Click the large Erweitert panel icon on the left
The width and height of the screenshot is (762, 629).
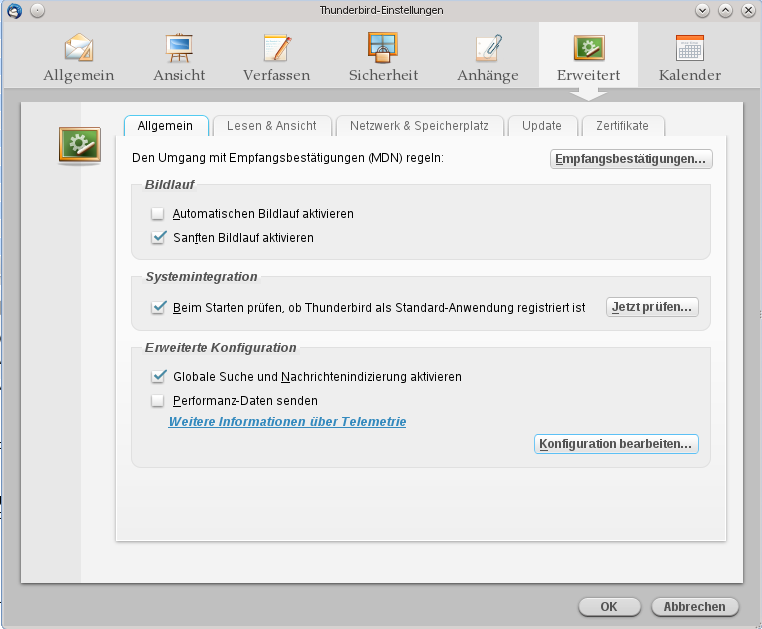tap(80, 145)
